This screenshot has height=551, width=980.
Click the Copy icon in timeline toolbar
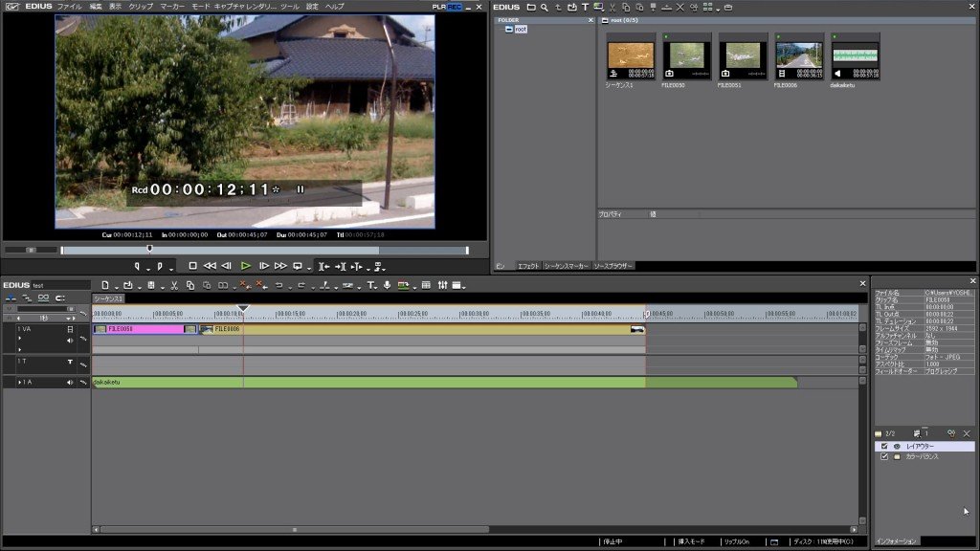190,285
